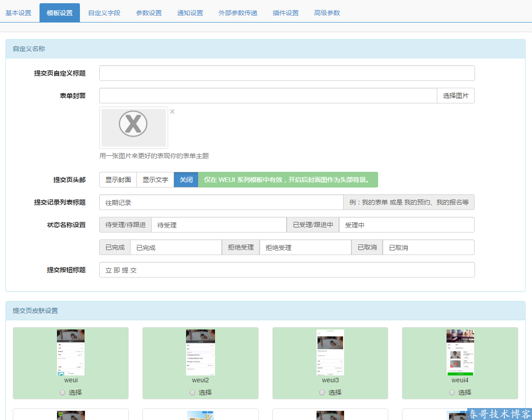The height and width of the screenshot is (420, 532).
Task: Choose the weui3 skin radio button
Action: point(322,392)
